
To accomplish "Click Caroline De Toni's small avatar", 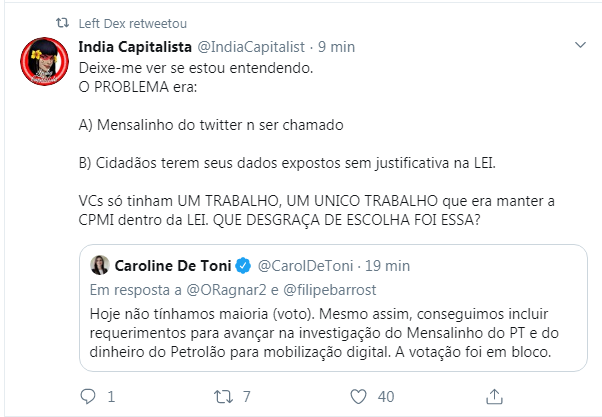I will tap(101, 266).
